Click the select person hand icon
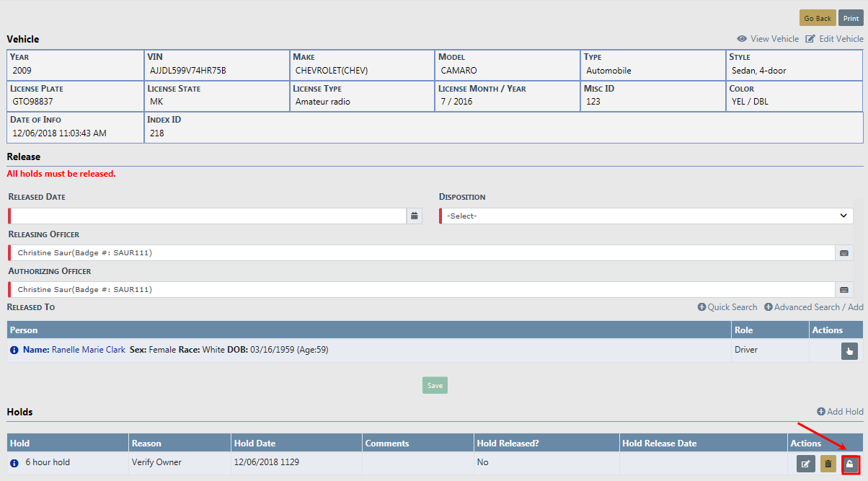 (x=849, y=351)
